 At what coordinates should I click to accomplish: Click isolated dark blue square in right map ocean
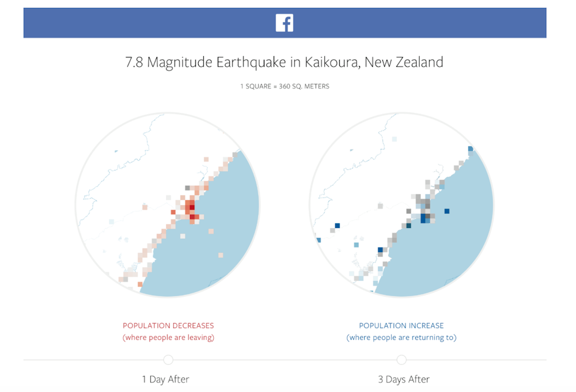point(447,211)
